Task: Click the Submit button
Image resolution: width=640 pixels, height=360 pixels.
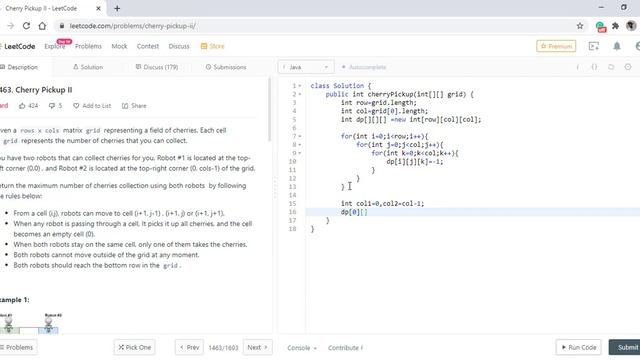Action: point(624,347)
